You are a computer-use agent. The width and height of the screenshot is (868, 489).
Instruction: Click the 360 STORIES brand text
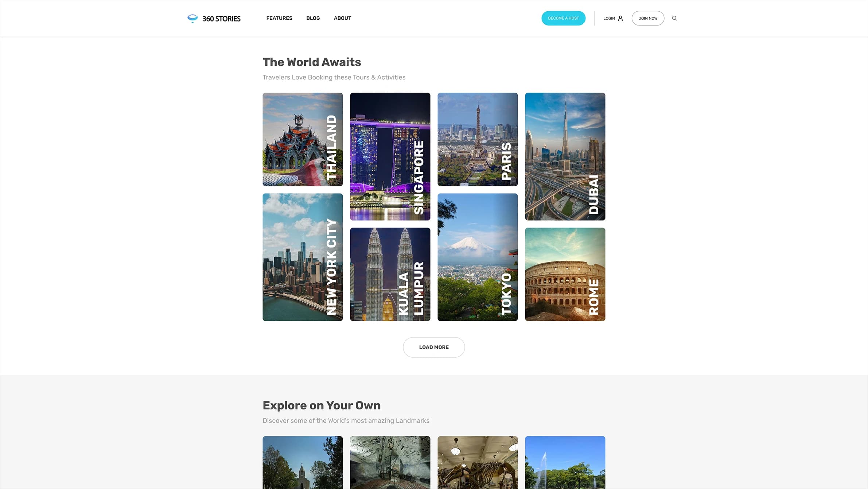tap(221, 19)
